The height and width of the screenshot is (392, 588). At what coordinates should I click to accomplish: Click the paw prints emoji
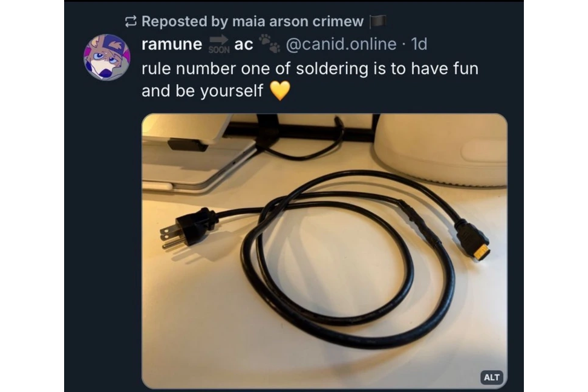(x=269, y=44)
